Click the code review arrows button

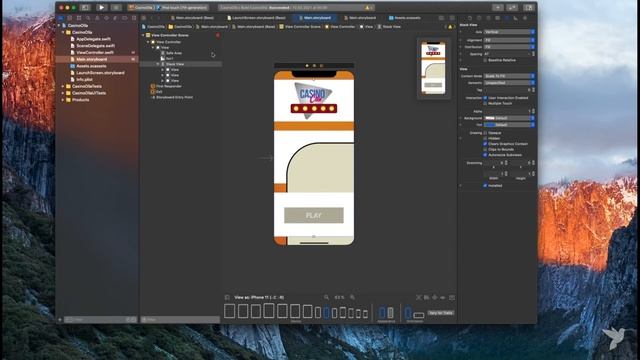(x=512, y=7)
